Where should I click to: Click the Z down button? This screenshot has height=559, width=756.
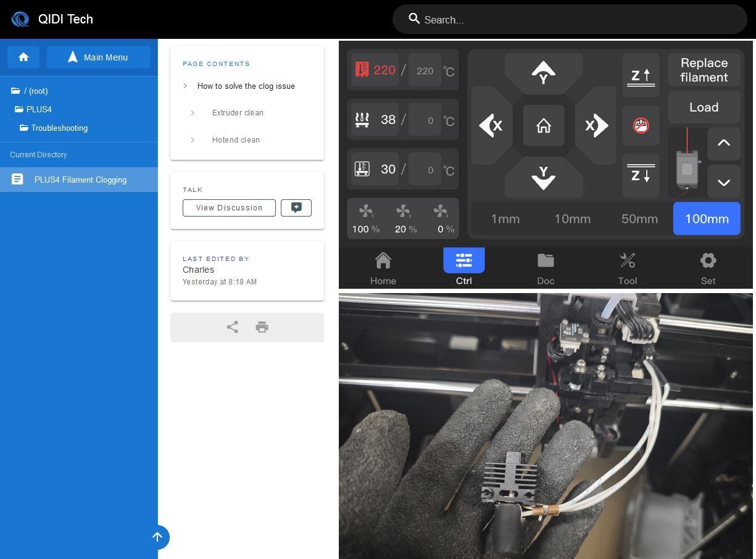pyautogui.click(x=641, y=175)
